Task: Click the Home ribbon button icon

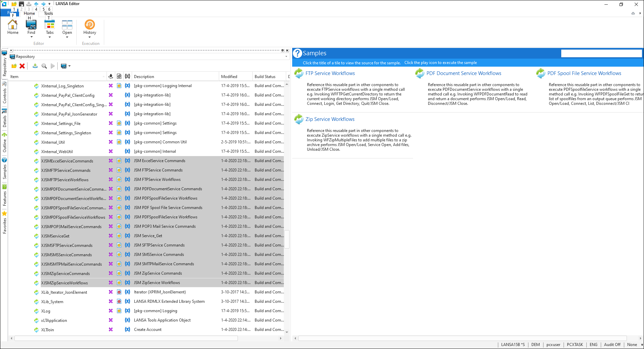Action: click(13, 25)
